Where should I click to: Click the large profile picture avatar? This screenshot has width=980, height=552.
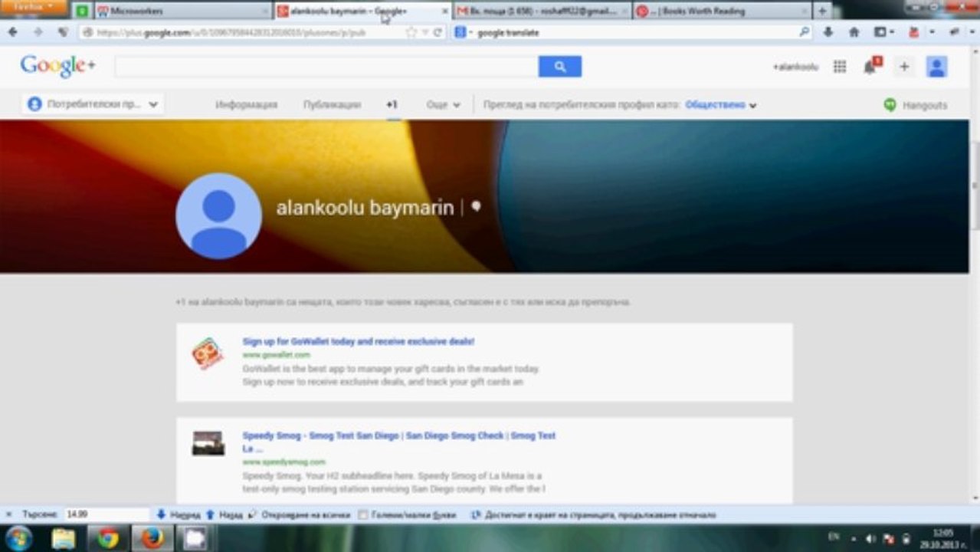point(218,215)
